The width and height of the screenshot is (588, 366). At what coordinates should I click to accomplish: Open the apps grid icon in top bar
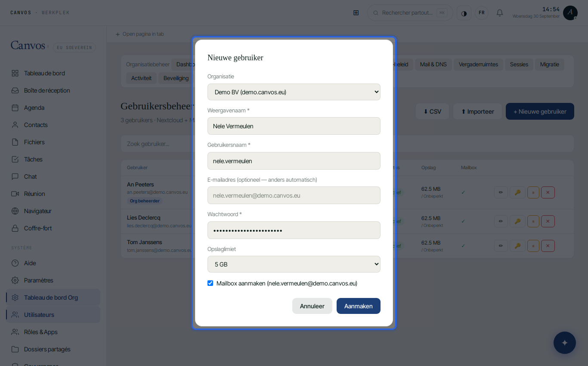[x=356, y=12]
